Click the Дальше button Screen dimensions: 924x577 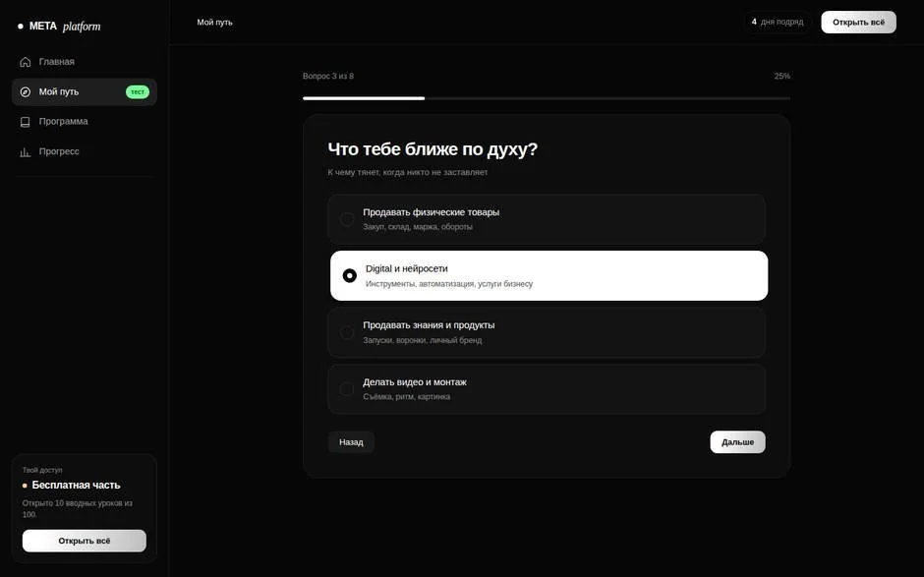pos(738,442)
